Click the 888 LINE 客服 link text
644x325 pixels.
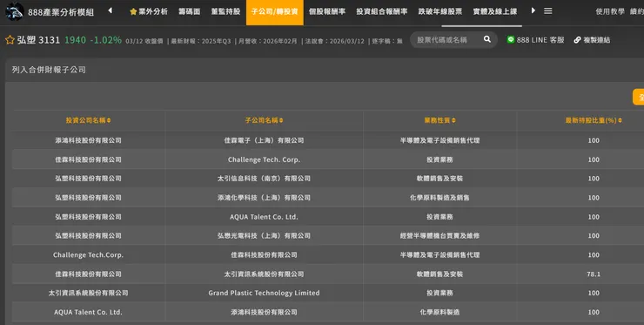(540, 40)
